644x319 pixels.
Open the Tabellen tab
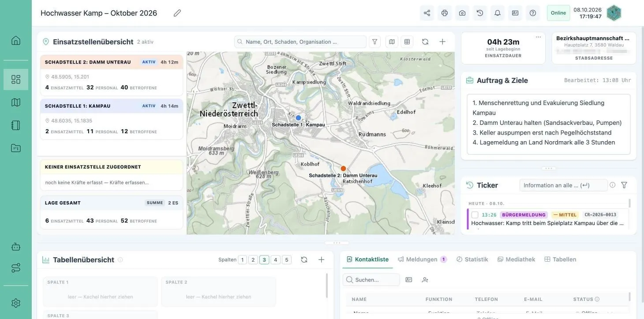pos(560,259)
